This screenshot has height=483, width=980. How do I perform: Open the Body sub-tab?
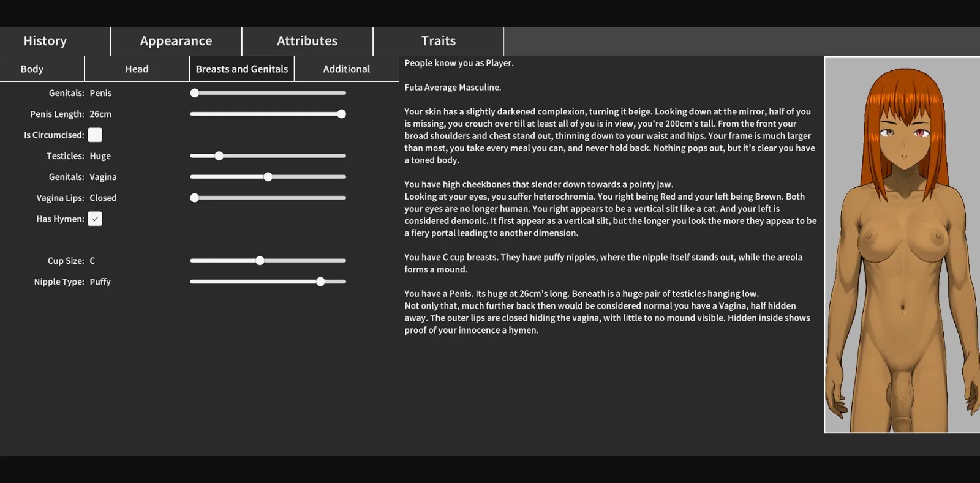click(x=32, y=69)
